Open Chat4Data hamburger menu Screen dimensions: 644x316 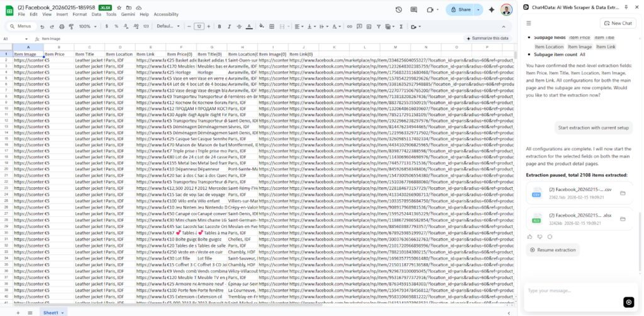coord(528,23)
